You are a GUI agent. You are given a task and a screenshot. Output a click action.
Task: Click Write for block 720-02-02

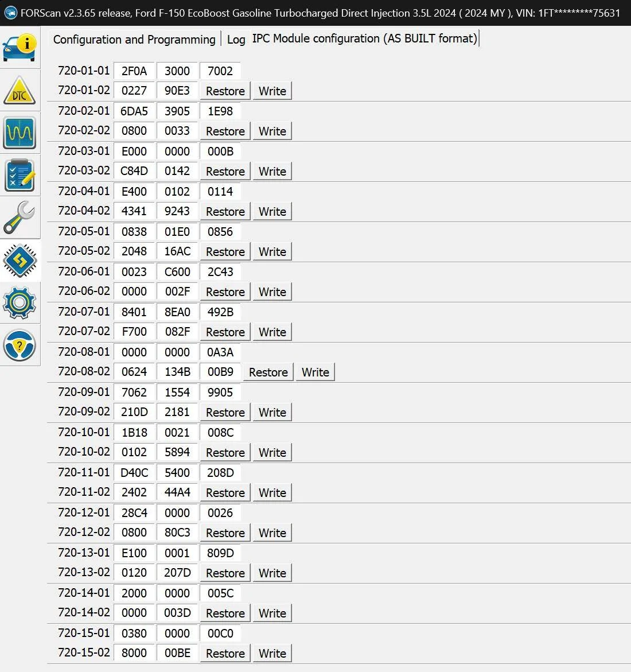point(272,131)
